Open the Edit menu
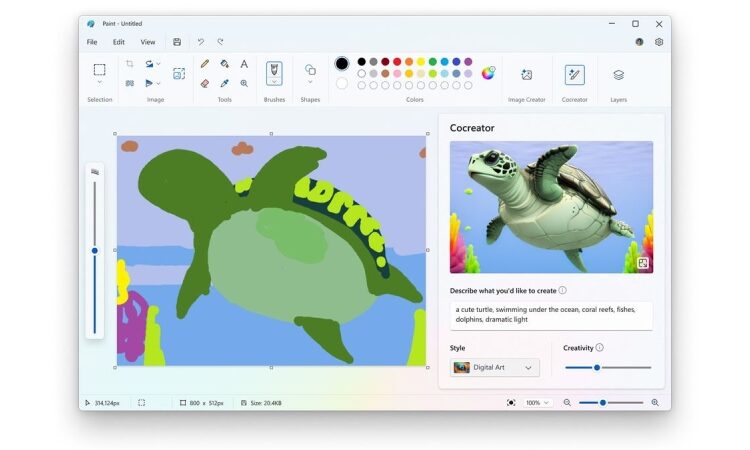This screenshot has width=750, height=450. pyautogui.click(x=119, y=42)
